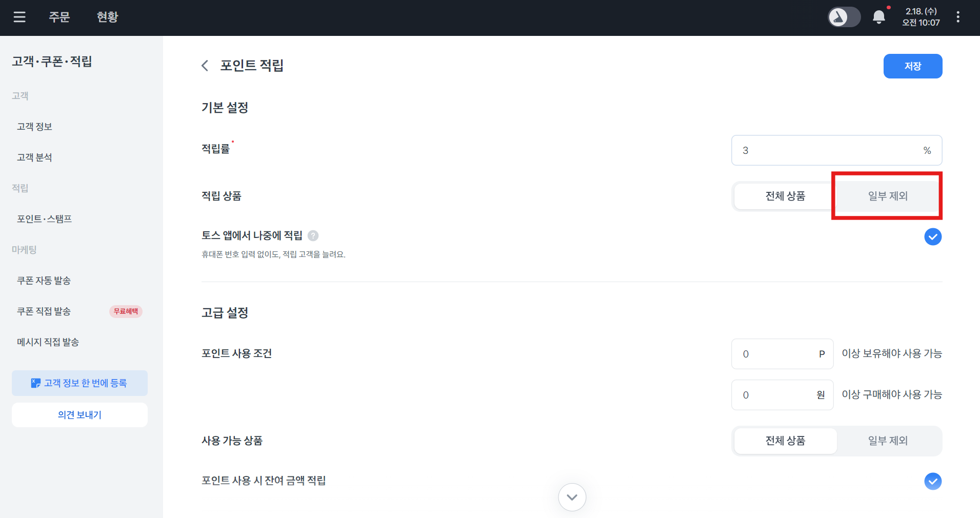The width and height of the screenshot is (980, 518).
Task: Click 고객 정보 한 번에 등록 button
Action: (79, 383)
